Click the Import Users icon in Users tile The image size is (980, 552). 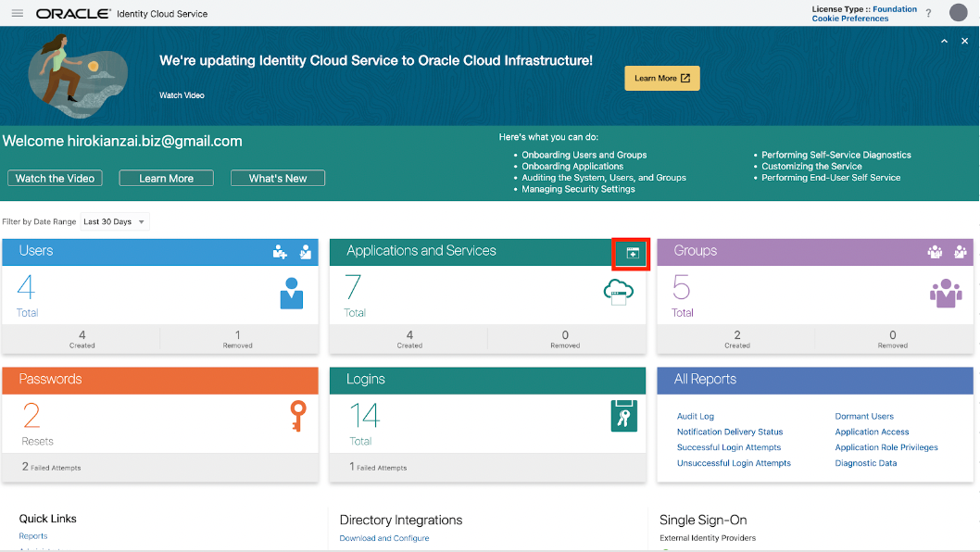[x=306, y=252]
